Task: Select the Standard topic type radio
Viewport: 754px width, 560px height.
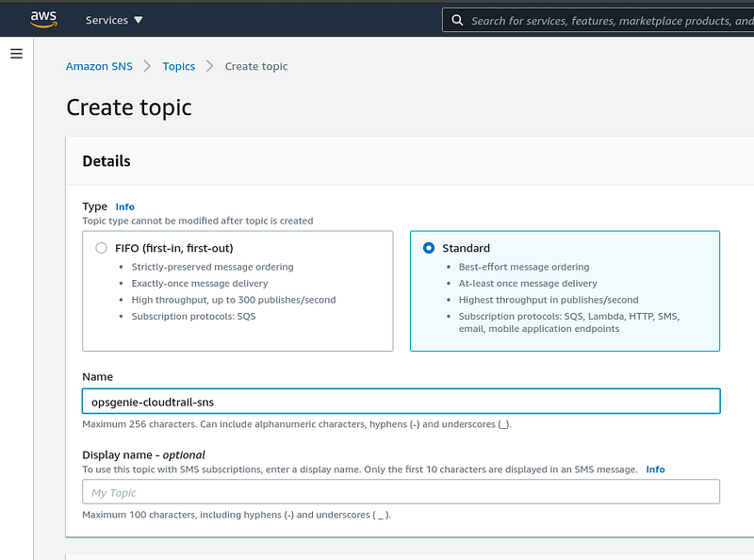Action: pos(429,248)
